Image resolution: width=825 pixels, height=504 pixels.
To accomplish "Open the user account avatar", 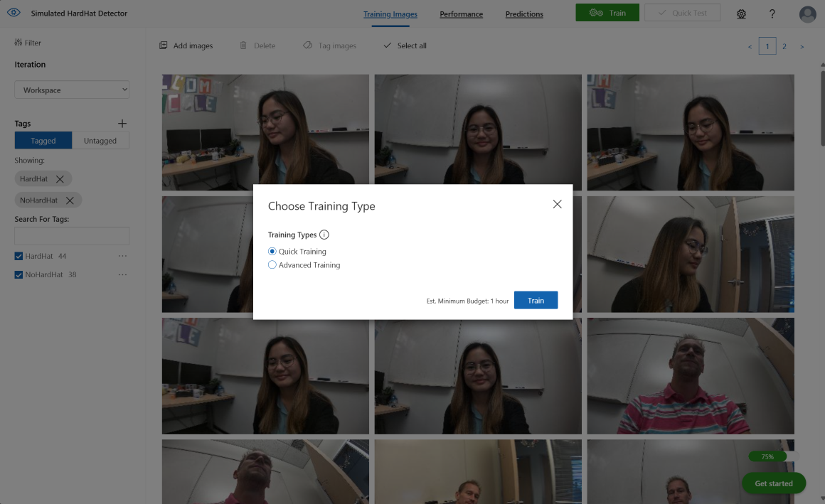I will (807, 14).
